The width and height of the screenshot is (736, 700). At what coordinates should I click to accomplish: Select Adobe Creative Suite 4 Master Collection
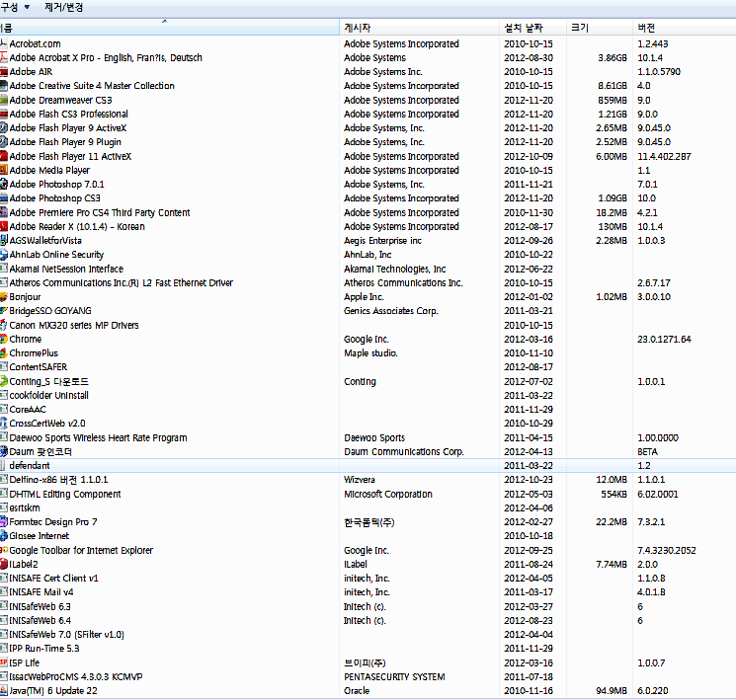(x=92, y=86)
